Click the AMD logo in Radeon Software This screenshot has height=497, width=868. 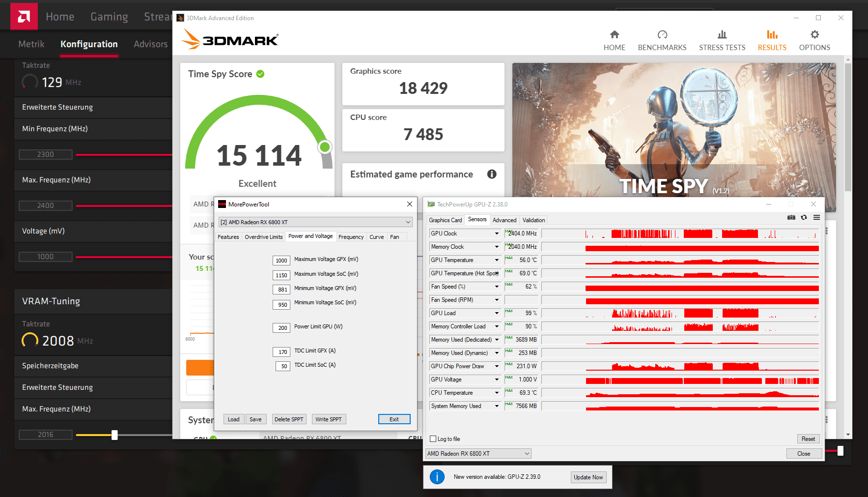tap(24, 17)
